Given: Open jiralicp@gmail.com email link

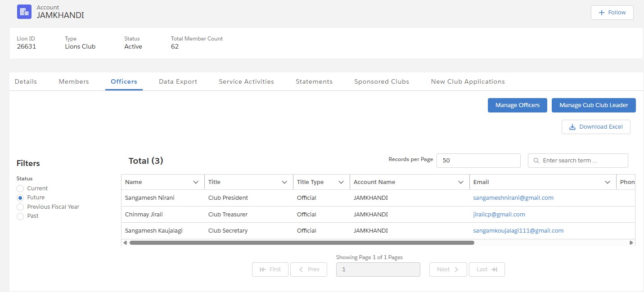Looking at the screenshot, I should pyautogui.click(x=499, y=214).
